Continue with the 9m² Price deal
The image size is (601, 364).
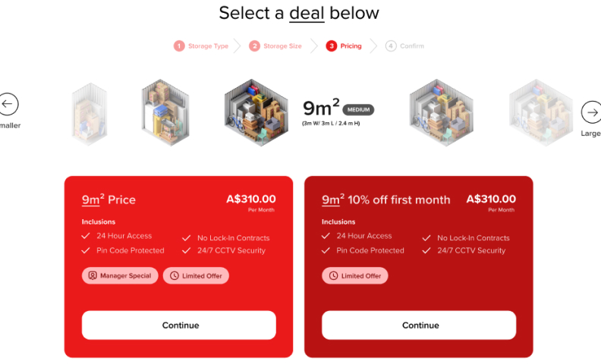point(179,325)
